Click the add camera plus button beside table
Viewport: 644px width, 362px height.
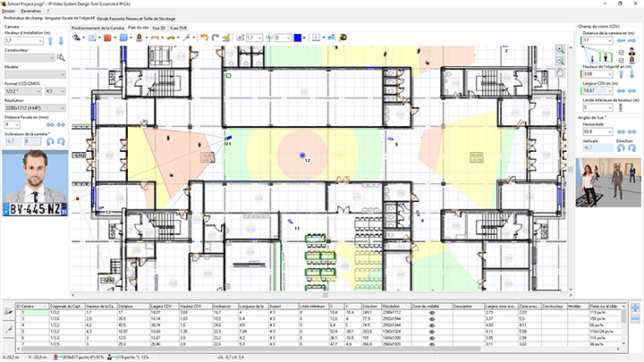point(635,308)
